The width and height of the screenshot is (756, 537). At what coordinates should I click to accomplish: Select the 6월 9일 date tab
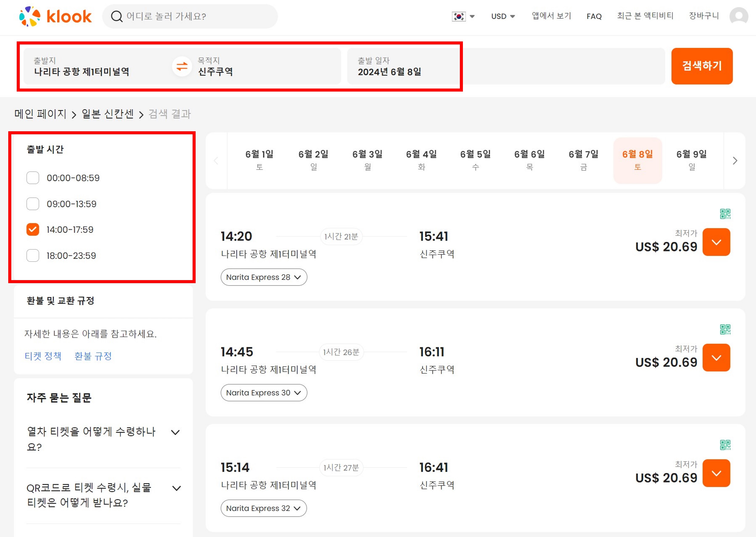tap(691, 160)
